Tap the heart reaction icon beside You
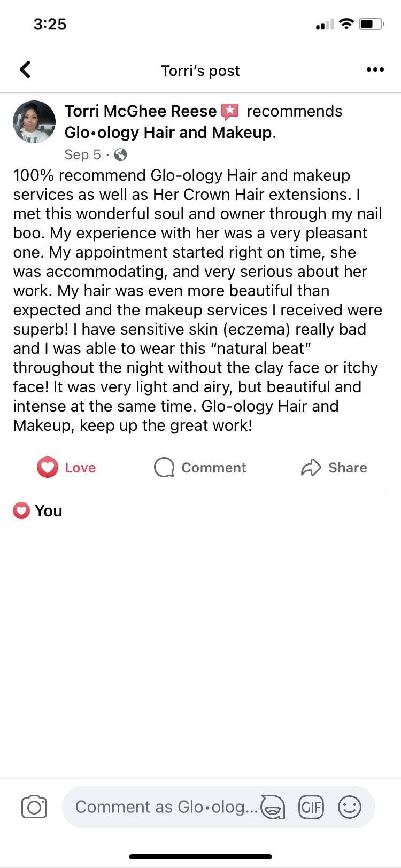Viewport: 401px width, 868px height. pyautogui.click(x=21, y=511)
